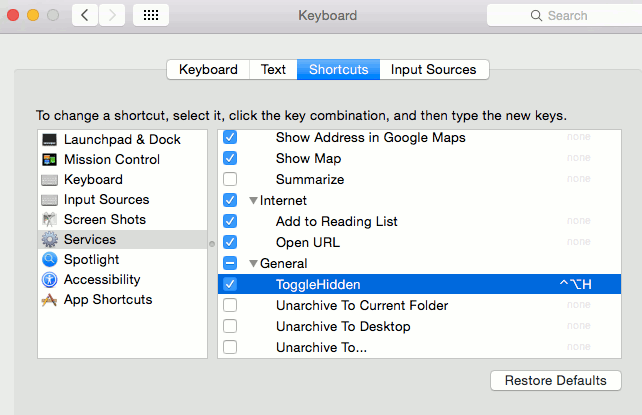Go forward with the right arrow button
The image size is (642, 415).
click(x=112, y=15)
